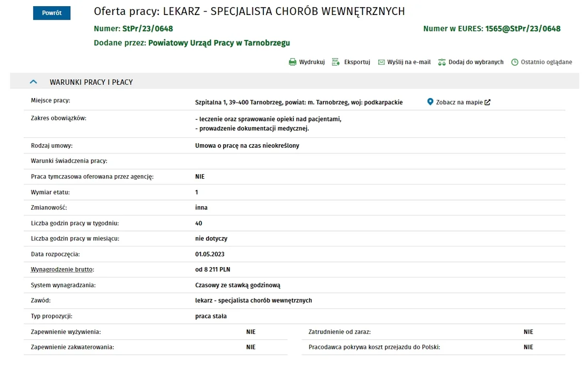Image resolution: width=588 pixels, height=372 pixels.
Task: Click the clock icon for Ostatnio oglądane
Action: click(515, 62)
